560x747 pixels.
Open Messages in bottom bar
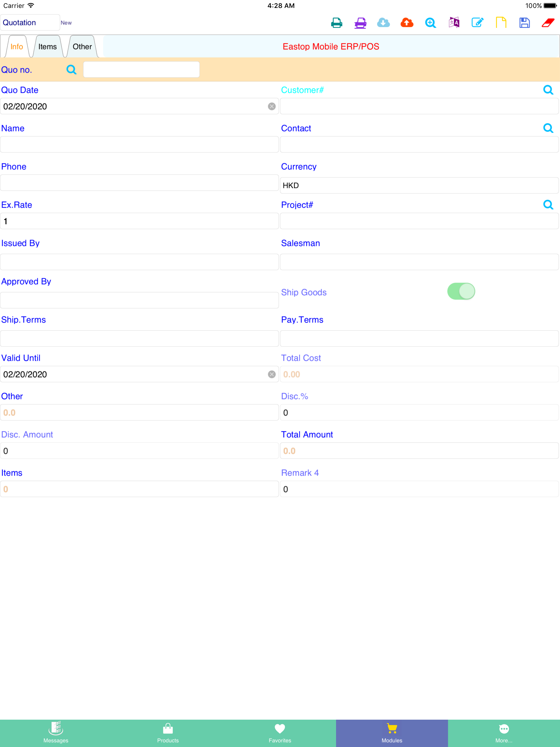coord(56,733)
